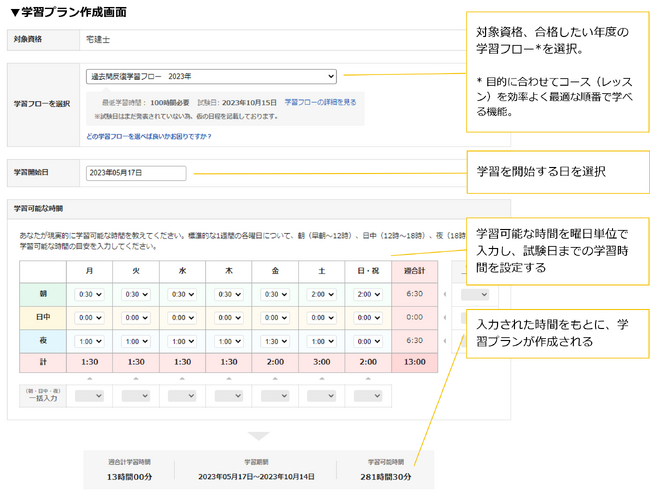Click up arrow icon below Monday column
The width and height of the screenshot is (650, 493).
point(89,378)
